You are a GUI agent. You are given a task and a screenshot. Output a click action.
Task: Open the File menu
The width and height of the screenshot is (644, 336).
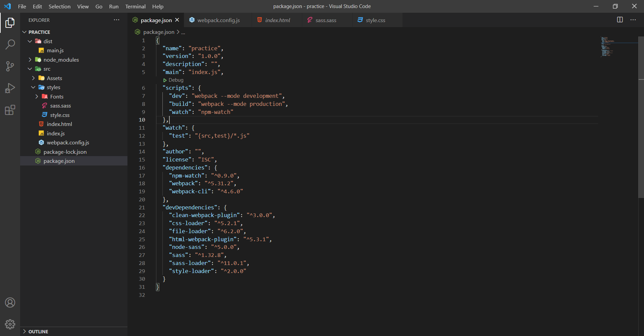[22, 6]
